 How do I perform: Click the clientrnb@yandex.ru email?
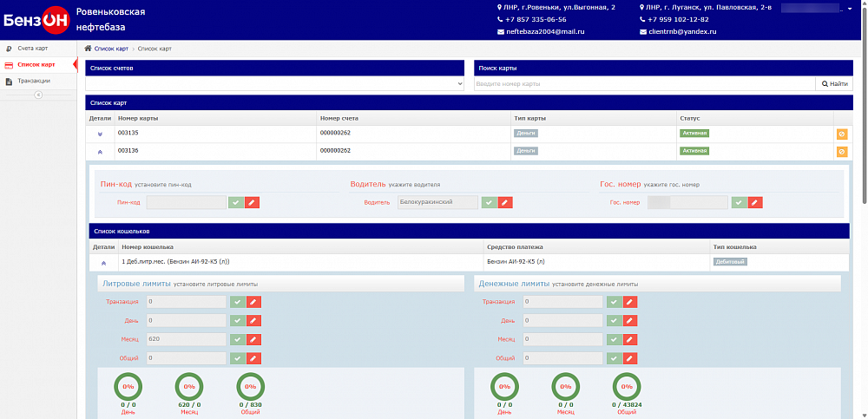682,32
